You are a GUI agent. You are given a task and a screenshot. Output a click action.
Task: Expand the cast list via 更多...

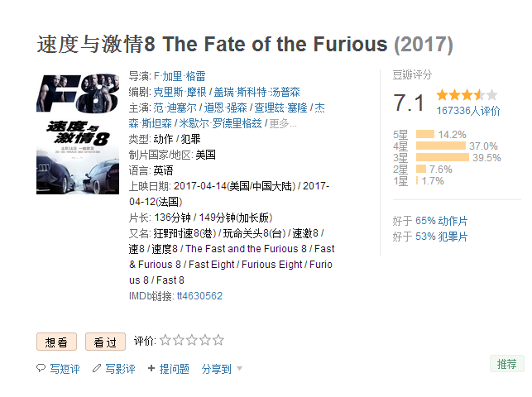coord(283,123)
